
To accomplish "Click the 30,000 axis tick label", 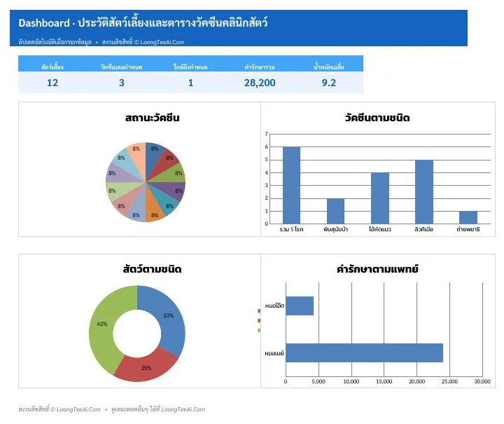I will 482,381.
